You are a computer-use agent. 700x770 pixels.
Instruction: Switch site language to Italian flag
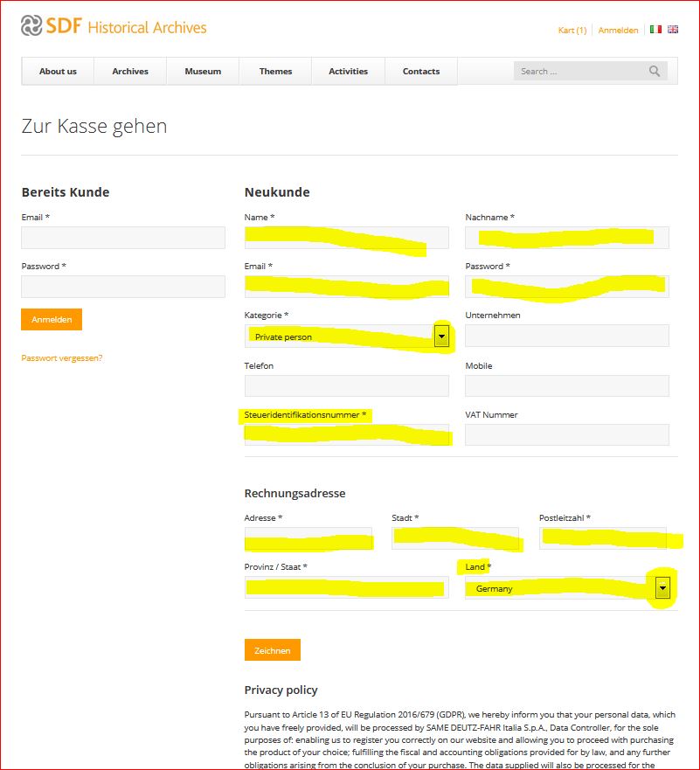coord(655,30)
